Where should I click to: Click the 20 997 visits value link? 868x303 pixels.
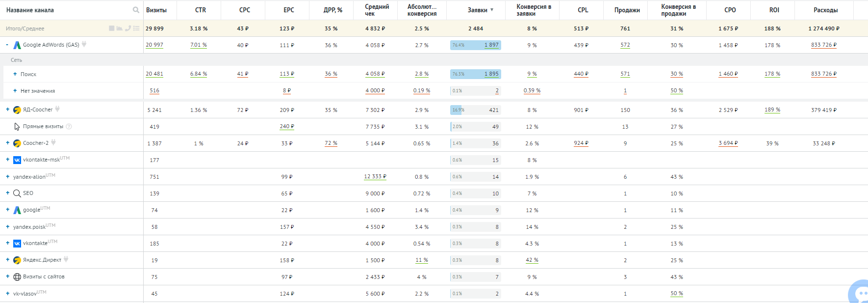point(154,45)
